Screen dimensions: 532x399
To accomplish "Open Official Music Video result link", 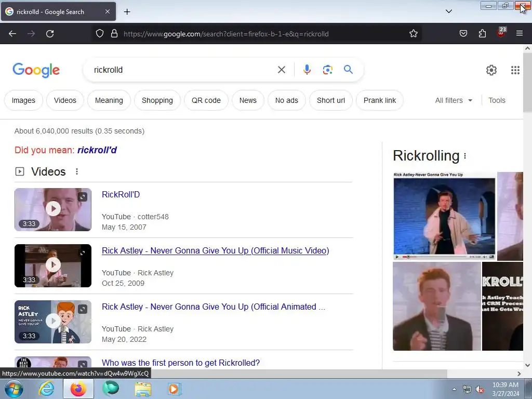I will tap(216, 251).
